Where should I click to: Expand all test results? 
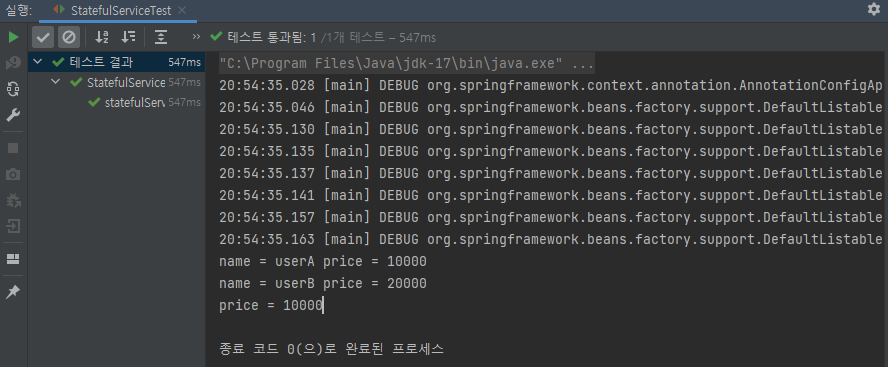click(x=161, y=37)
